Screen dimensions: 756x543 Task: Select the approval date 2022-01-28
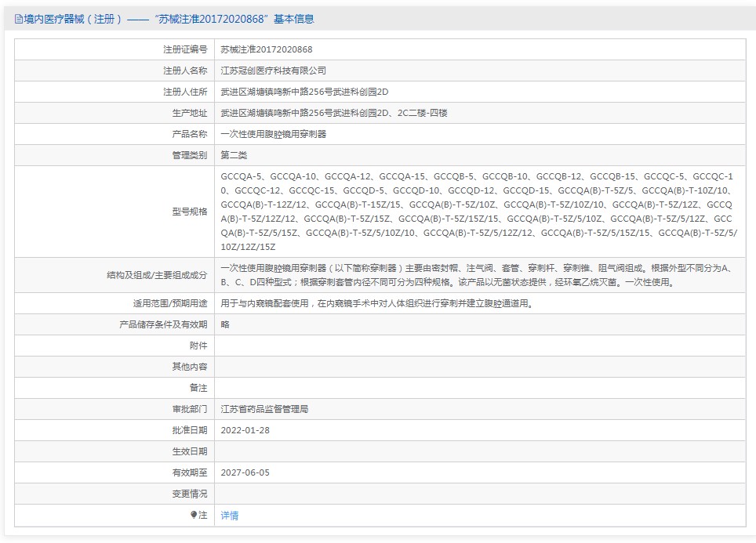click(x=245, y=430)
